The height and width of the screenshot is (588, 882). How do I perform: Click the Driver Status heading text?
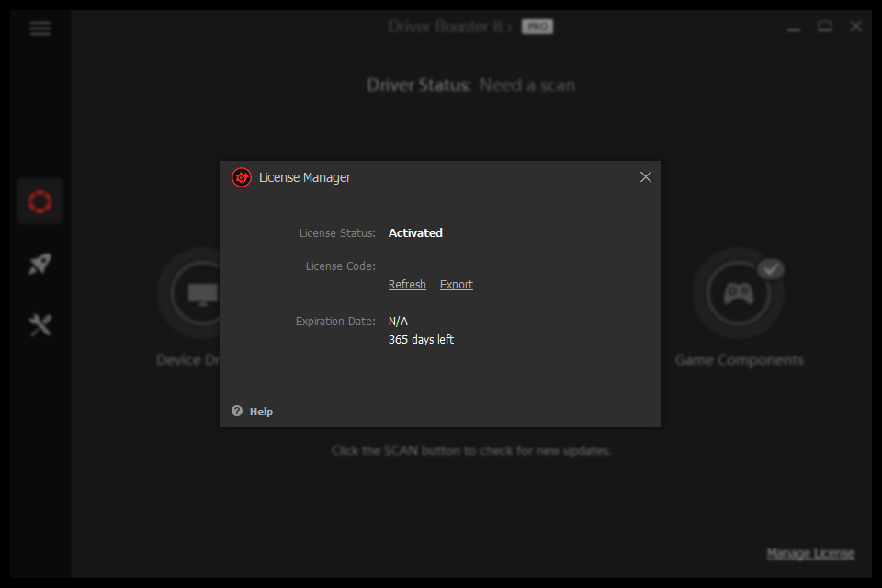470,85
